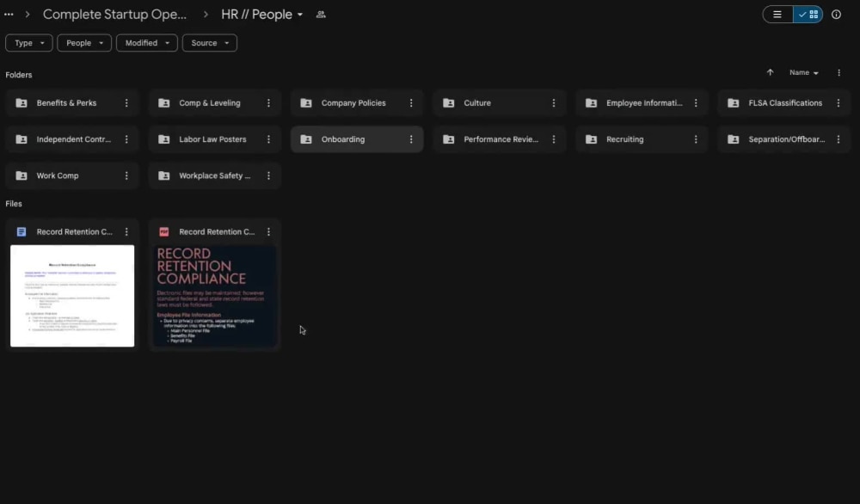Open the Type filter dropdown

(29, 43)
